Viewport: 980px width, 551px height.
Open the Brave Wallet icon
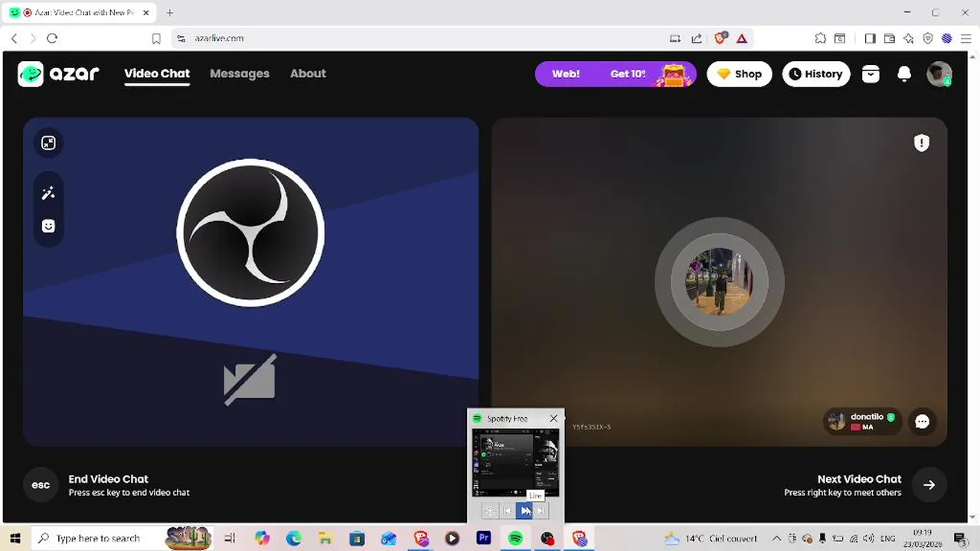click(889, 38)
